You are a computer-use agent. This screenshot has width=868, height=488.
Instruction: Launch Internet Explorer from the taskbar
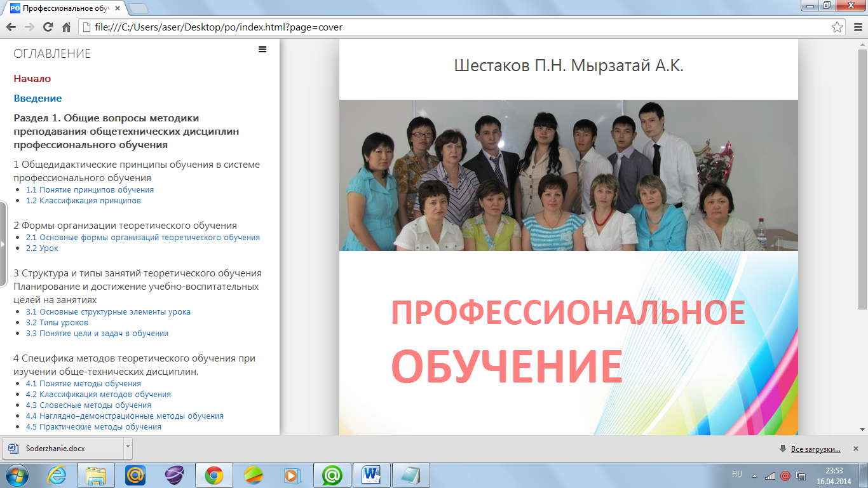[57, 475]
